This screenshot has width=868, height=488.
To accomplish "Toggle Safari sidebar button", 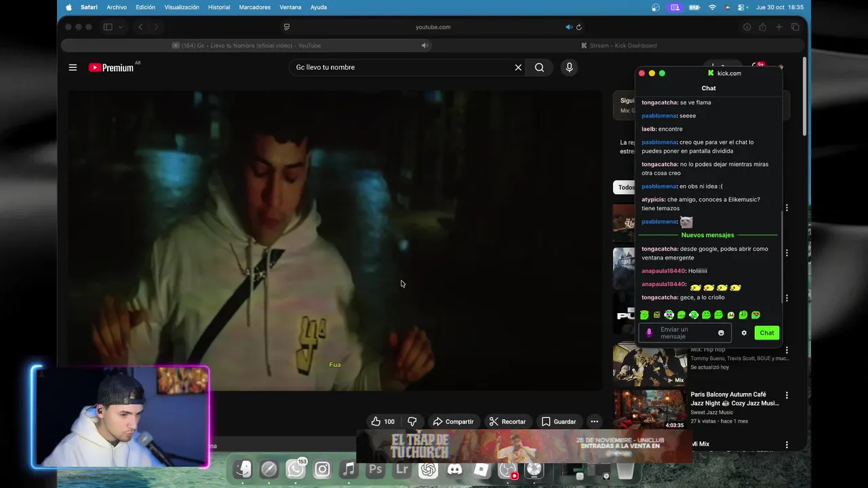I will [108, 27].
